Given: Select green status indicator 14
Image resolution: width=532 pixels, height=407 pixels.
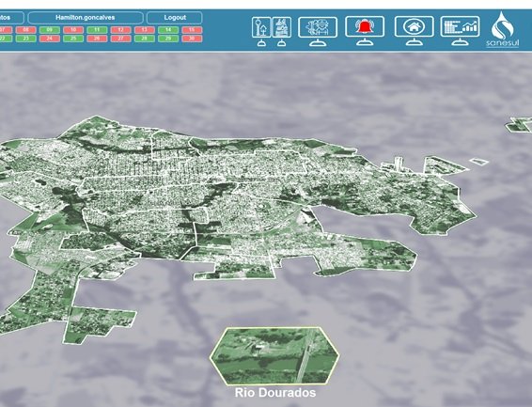Looking at the screenshot, I should pos(168,30).
